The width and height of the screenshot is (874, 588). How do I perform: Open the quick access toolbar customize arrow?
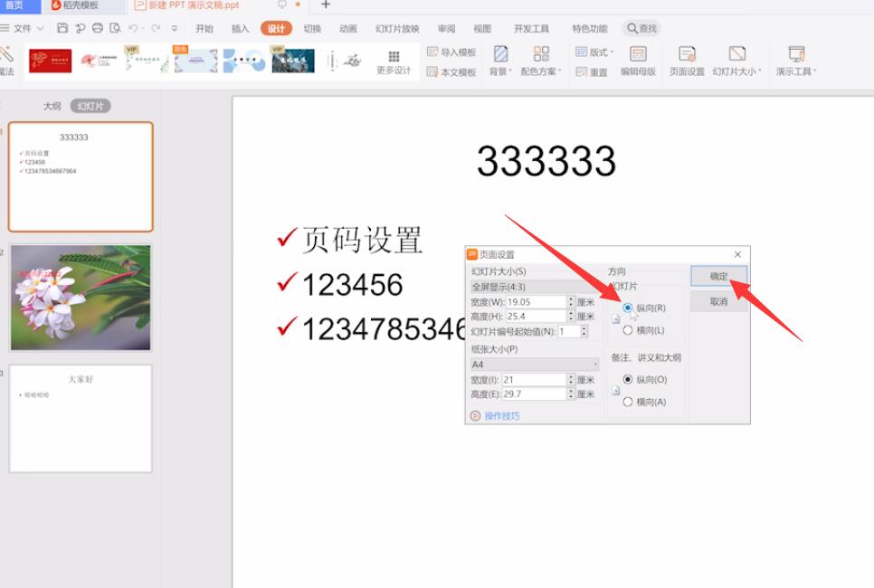coord(175,28)
